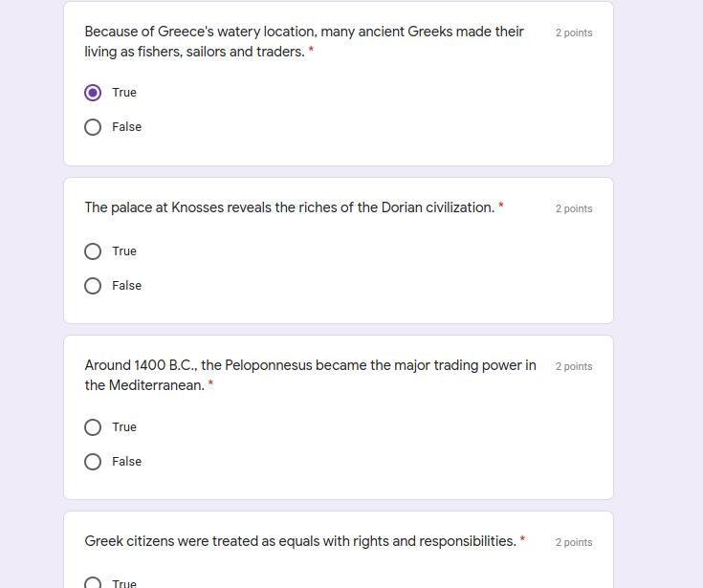Click the 'True' label text under the Peloponnesus question
This screenshot has height=588, width=703.
(124, 427)
